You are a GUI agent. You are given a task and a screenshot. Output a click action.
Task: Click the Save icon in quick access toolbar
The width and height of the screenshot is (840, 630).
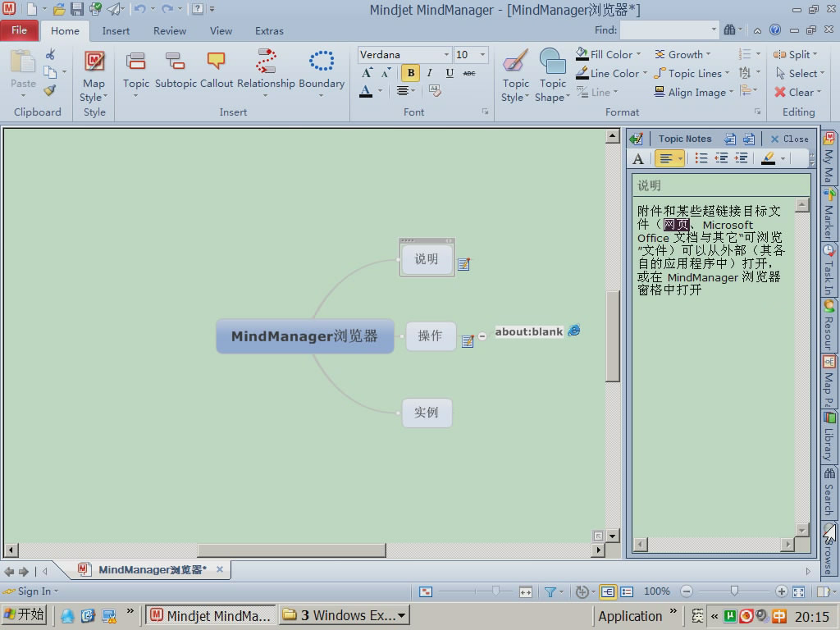pyautogui.click(x=77, y=9)
